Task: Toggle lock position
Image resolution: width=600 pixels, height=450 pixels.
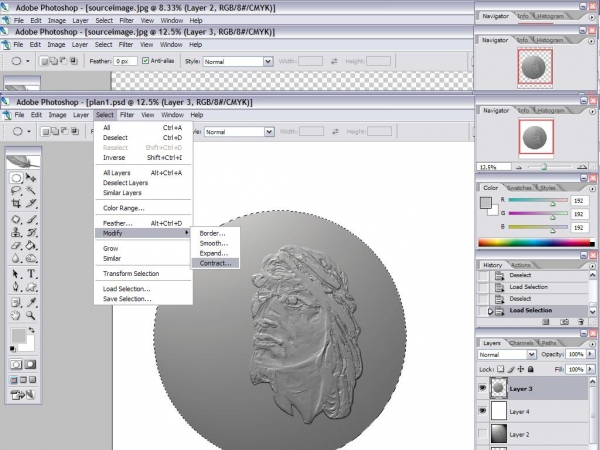Action: pyautogui.click(x=521, y=369)
